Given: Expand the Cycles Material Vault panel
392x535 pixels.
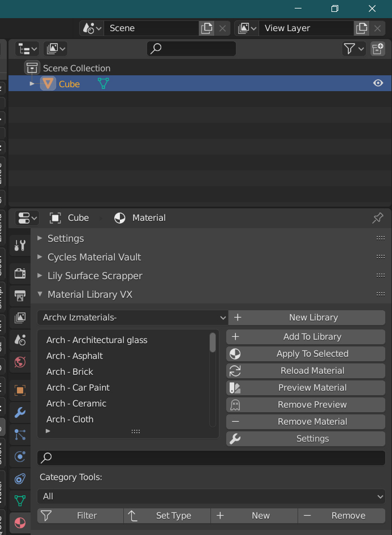Looking at the screenshot, I should point(40,257).
